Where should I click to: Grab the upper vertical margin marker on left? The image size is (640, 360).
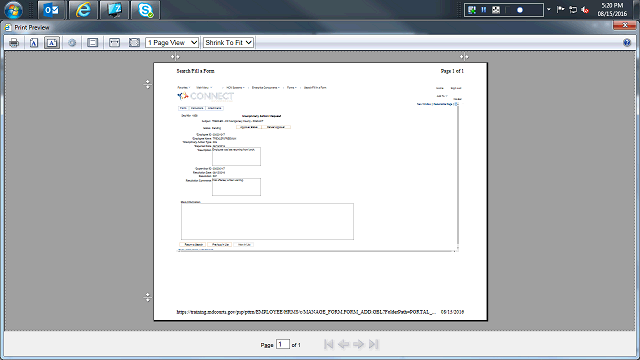pyautogui.click(x=148, y=84)
